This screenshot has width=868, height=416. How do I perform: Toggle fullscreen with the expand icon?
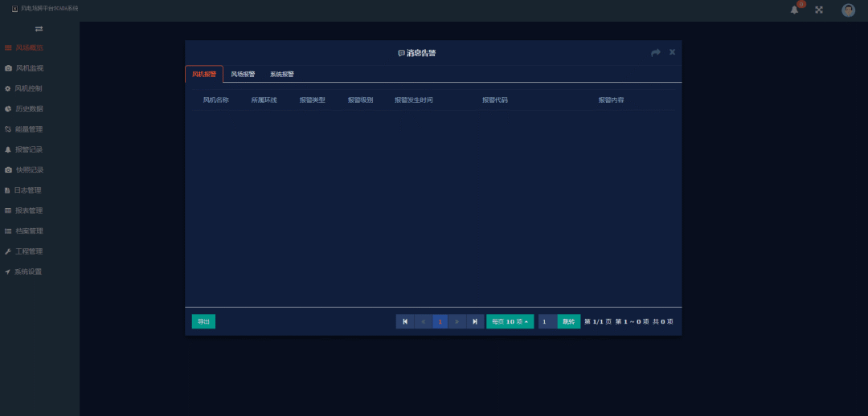(x=819, y=10)
